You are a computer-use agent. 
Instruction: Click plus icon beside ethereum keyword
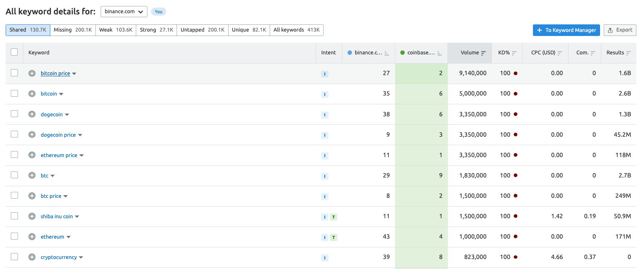pos(32,237)
